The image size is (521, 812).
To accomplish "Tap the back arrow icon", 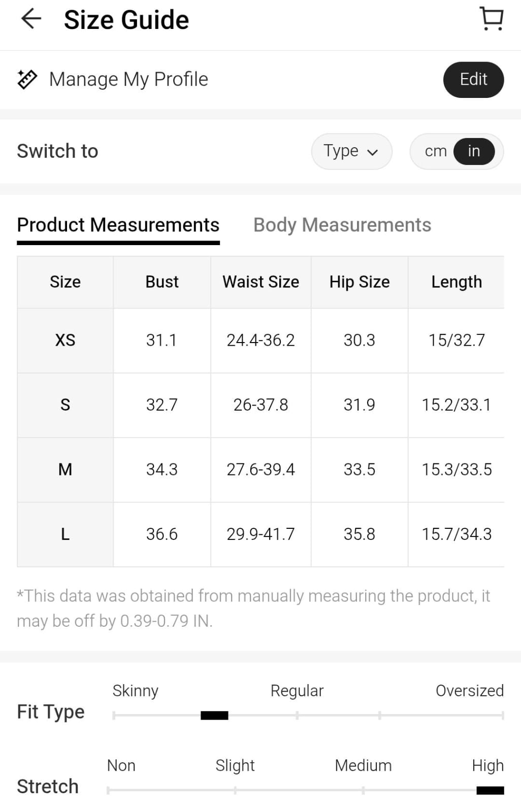I will click(31, 19).
